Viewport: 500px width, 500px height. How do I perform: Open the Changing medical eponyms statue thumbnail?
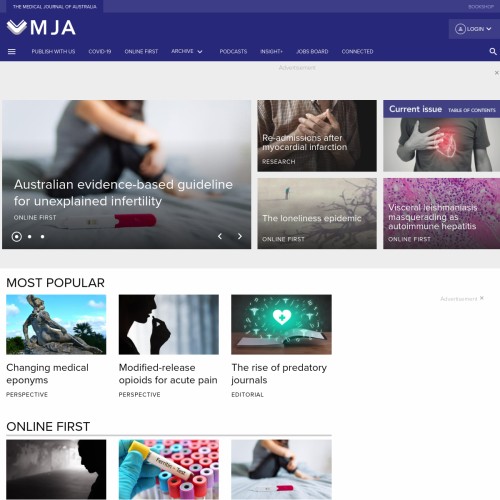pyautogui.click(x=56, y=324)
